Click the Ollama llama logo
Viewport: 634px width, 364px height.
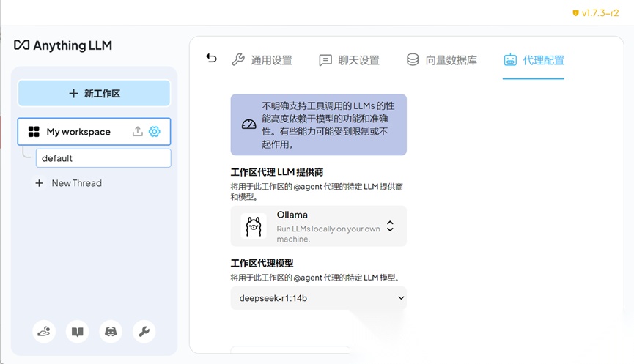(x=254, y=226)
